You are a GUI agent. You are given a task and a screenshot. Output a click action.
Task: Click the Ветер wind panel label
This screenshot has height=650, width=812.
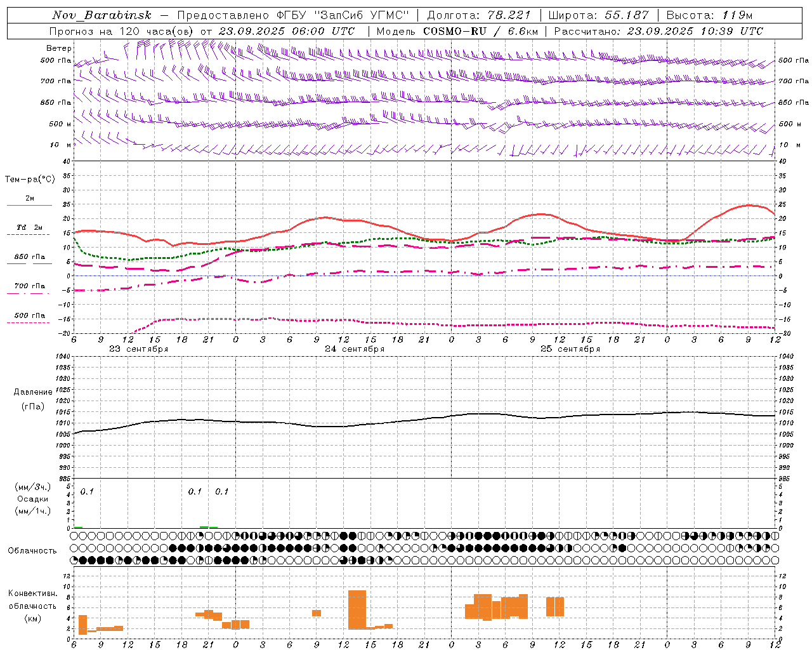tap(59, 48)
